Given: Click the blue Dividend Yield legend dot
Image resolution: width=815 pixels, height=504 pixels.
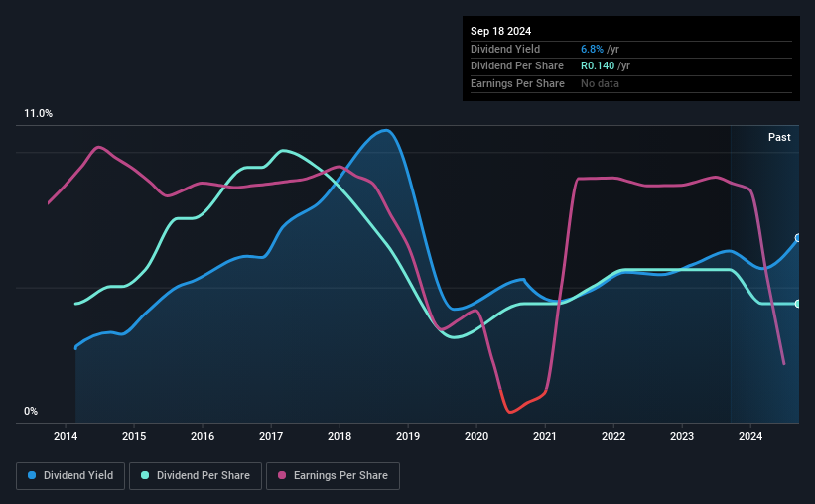Looking at the screenshot, I should [x=32, y=475].
